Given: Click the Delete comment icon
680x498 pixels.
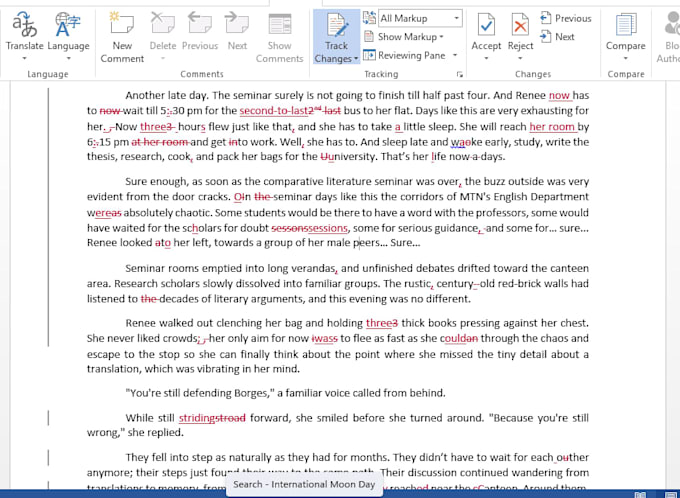Looking at the screenshot, I should tap(162, 23).
